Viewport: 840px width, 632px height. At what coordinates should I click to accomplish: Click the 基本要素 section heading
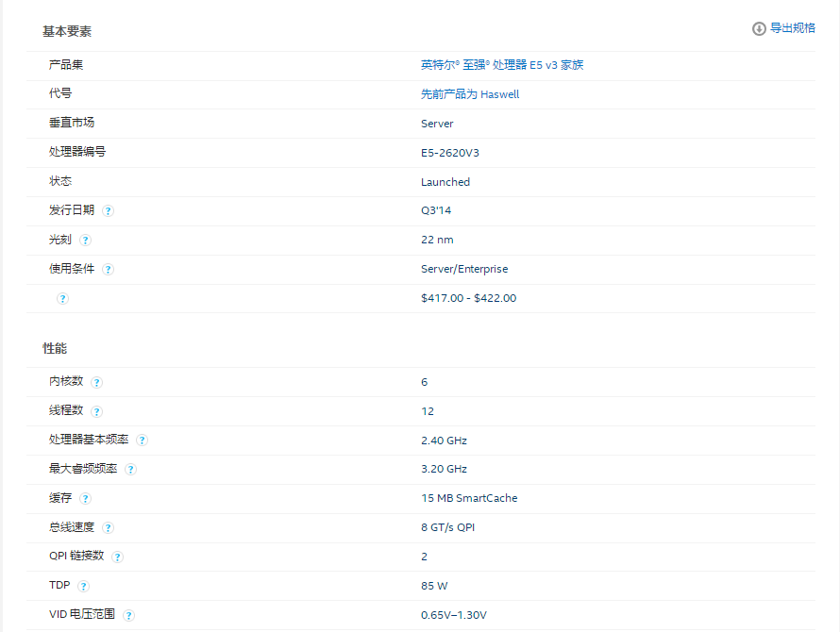pyautogui.click(x=67, y=32)
